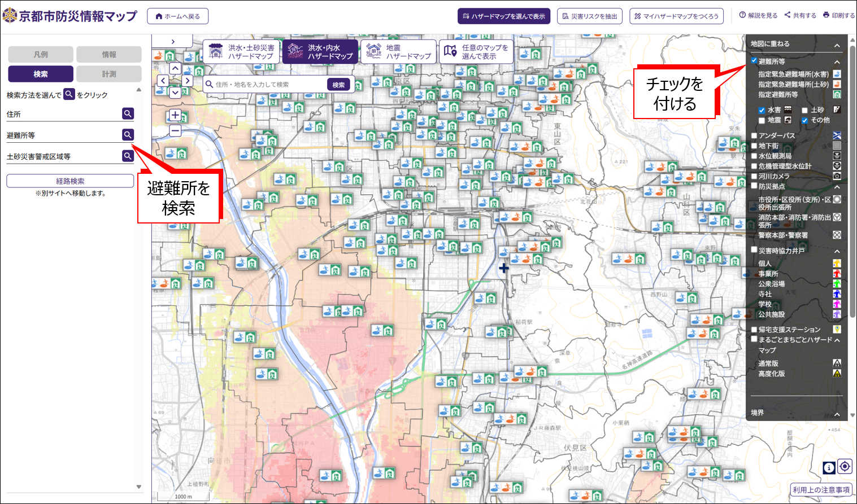Click 災害リスクを抽出 button
The height and width of the screenshot is (504, 857).
click(589, 16)
